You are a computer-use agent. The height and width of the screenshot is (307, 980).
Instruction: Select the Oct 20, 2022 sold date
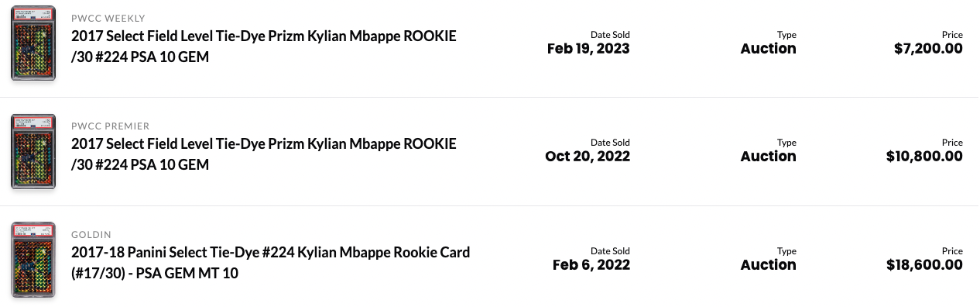[588, 157]
